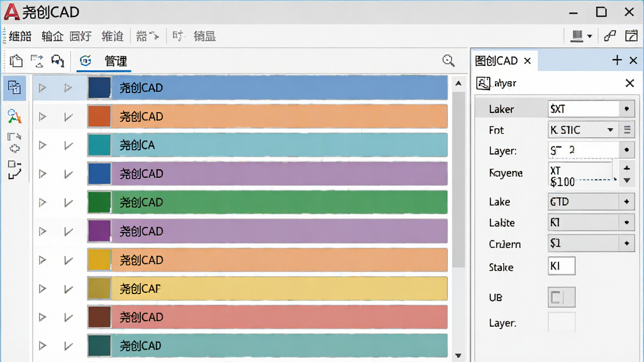
Task: Click the dot button of the GTD field
Action: [627, 202]
